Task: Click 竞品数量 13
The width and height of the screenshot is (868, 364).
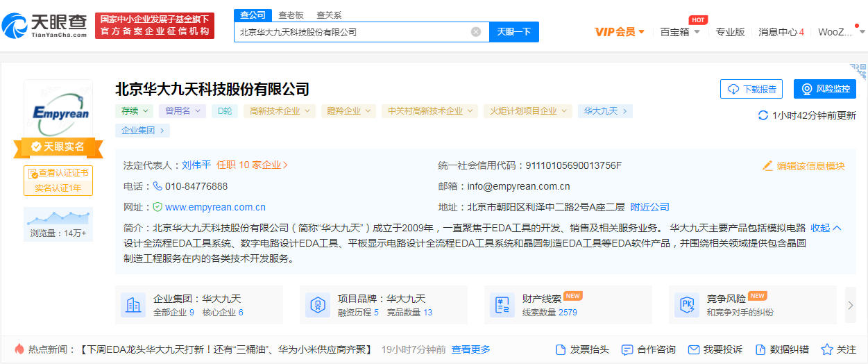Action: click(x=409, y=313)
